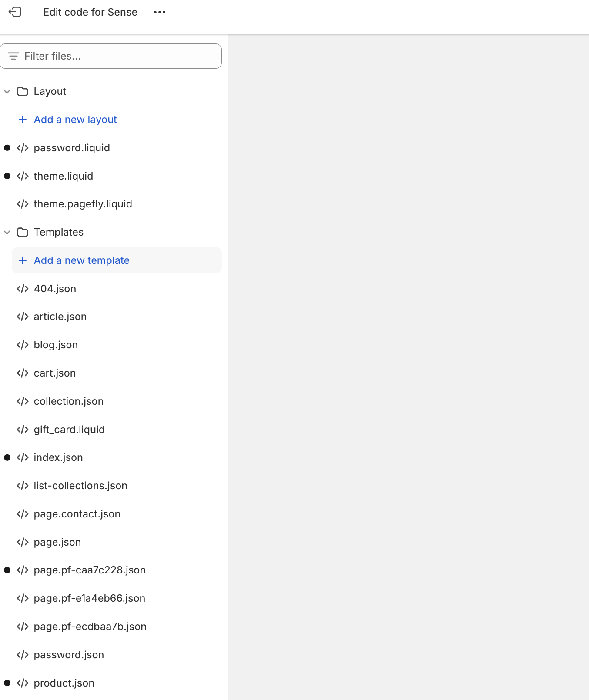Click the Add a new layout link
Screen dimensions: 589x700
(75, 120)
